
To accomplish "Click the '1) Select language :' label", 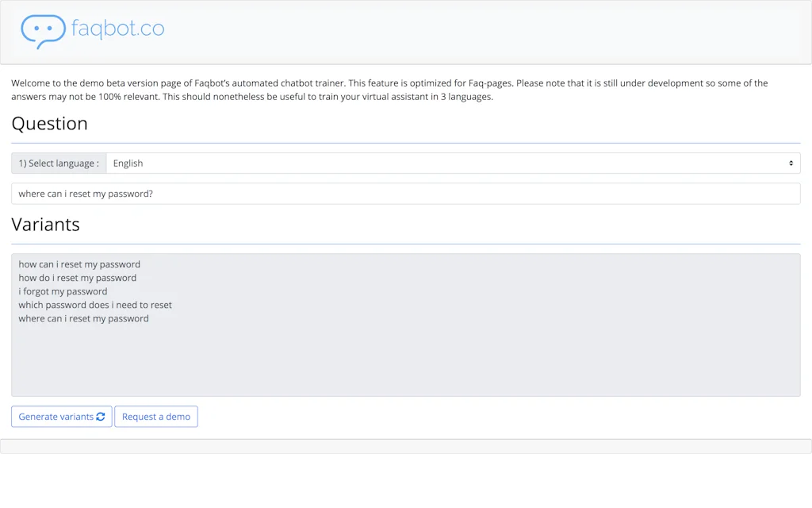I will [x=58, y=163].
